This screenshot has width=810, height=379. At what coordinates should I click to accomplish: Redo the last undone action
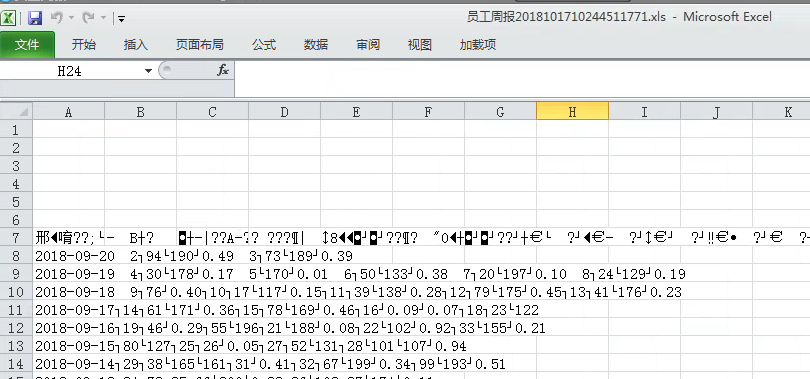[88, 18]
